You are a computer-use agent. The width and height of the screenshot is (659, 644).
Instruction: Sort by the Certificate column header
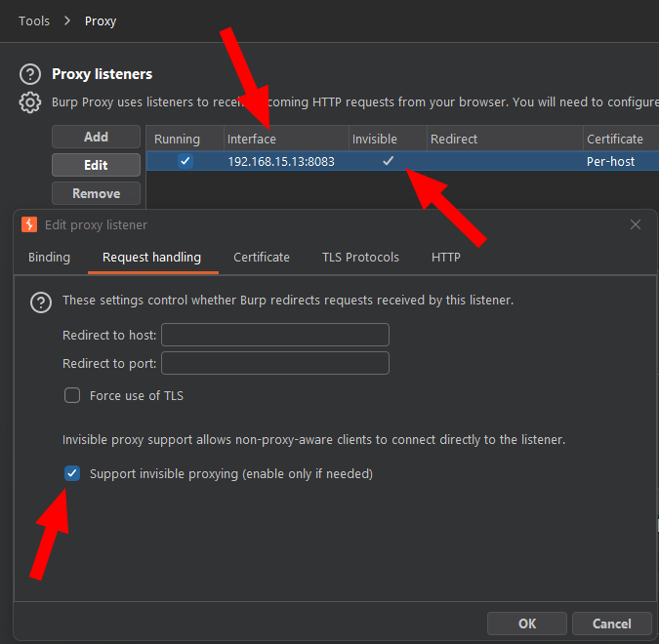(621, 140)
